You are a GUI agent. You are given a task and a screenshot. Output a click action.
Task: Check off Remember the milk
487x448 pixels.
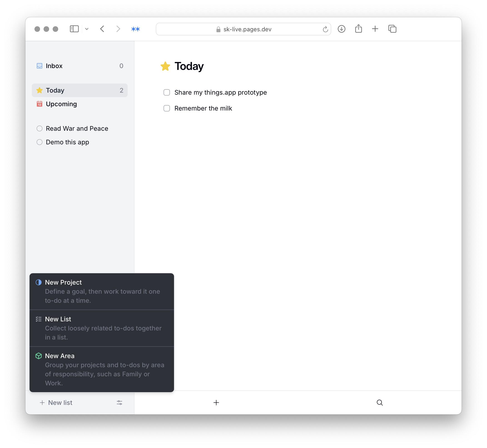(x=167, y=108)
